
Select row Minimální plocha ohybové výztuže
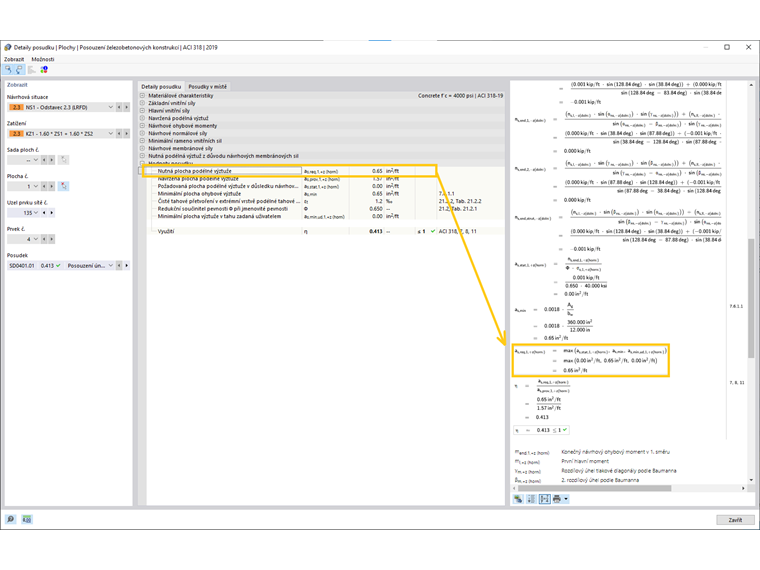click(325, 193)
